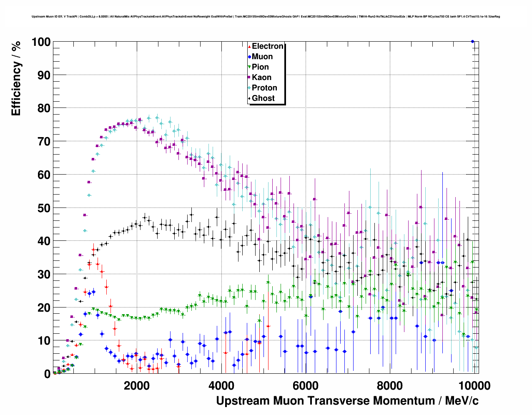
Task: Click the 50 tick label on y-axis
Action: pyautogui.click(x=44, y=208)
